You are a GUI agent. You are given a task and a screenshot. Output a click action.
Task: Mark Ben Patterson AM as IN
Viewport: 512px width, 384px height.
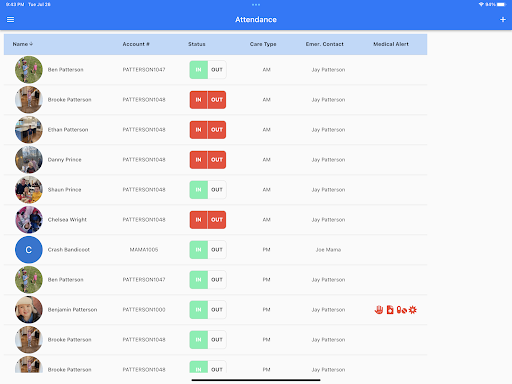[199, 70]
